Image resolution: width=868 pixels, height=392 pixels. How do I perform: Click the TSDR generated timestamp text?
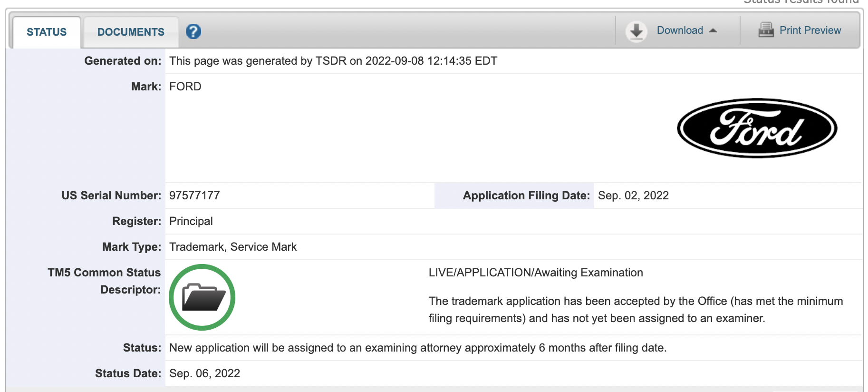(x=333, y=61)
